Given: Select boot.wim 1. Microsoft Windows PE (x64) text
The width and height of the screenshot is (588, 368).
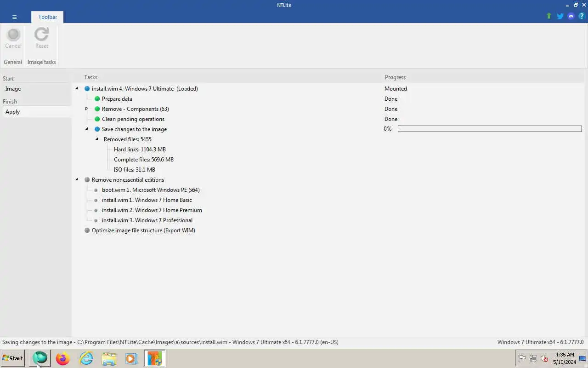Looking at the screenshot, I should point(151,190).
